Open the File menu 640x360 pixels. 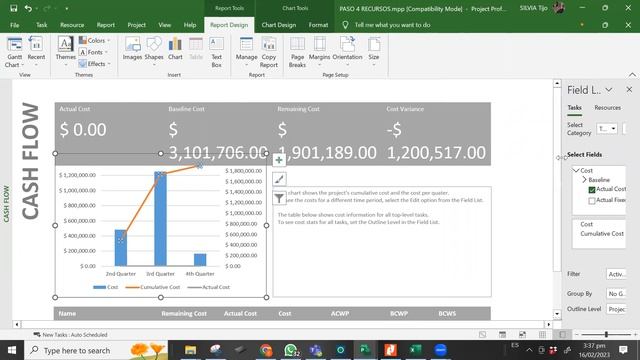coord(15,25)
